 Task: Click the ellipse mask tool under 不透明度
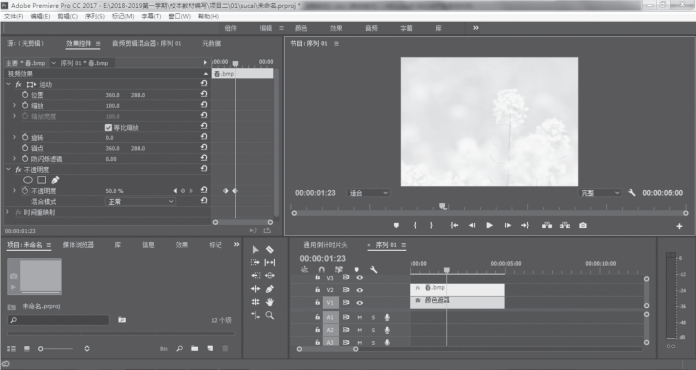(28, 180)
